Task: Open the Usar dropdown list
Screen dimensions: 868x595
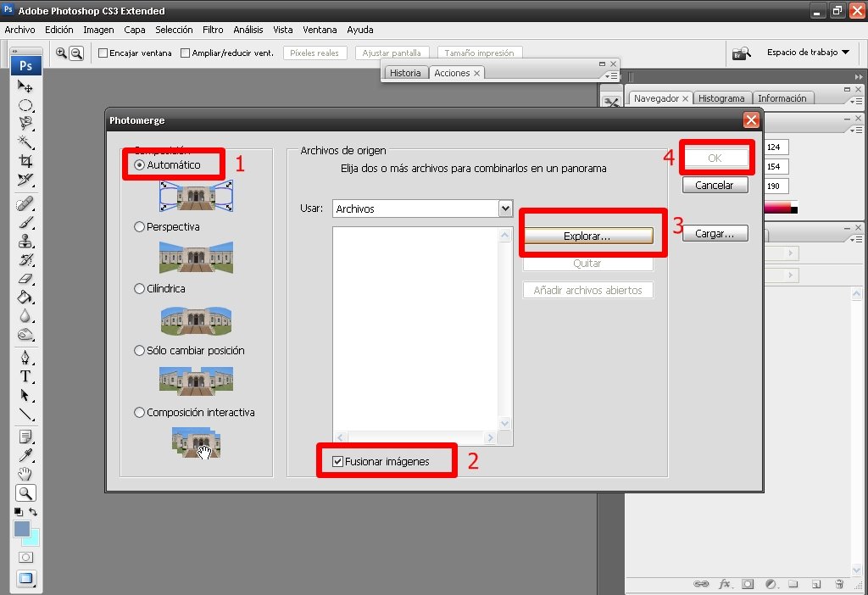Action: 506,209
